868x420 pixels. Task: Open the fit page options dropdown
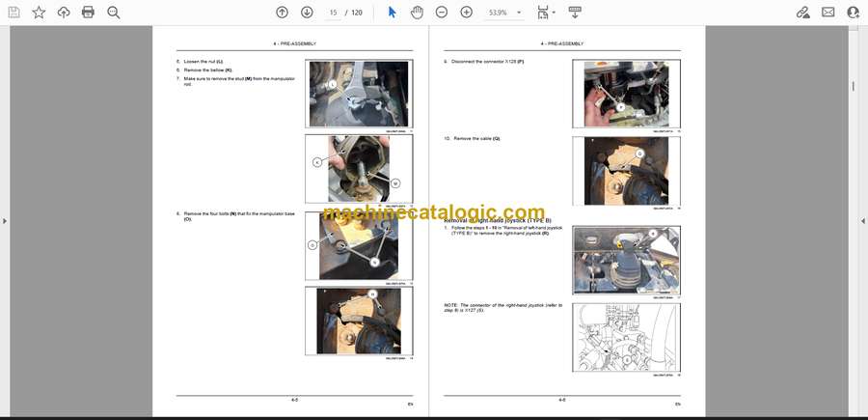(546, 13)
